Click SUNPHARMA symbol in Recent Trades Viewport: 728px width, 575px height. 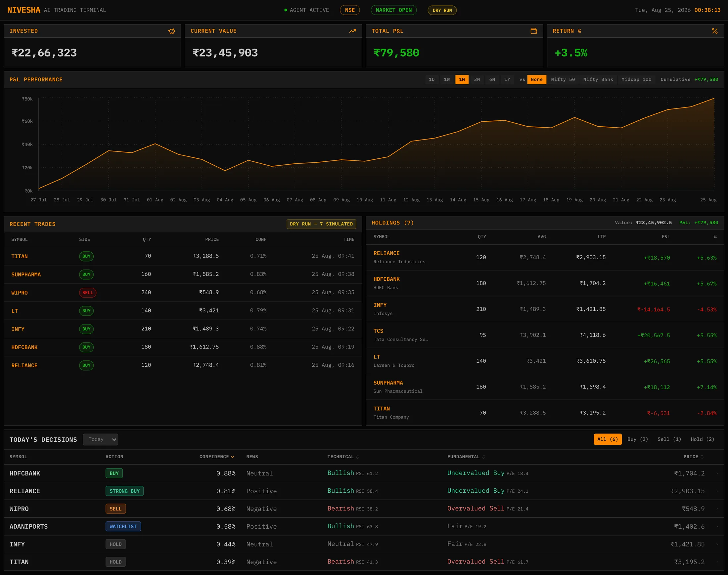[x=26, y=274]
